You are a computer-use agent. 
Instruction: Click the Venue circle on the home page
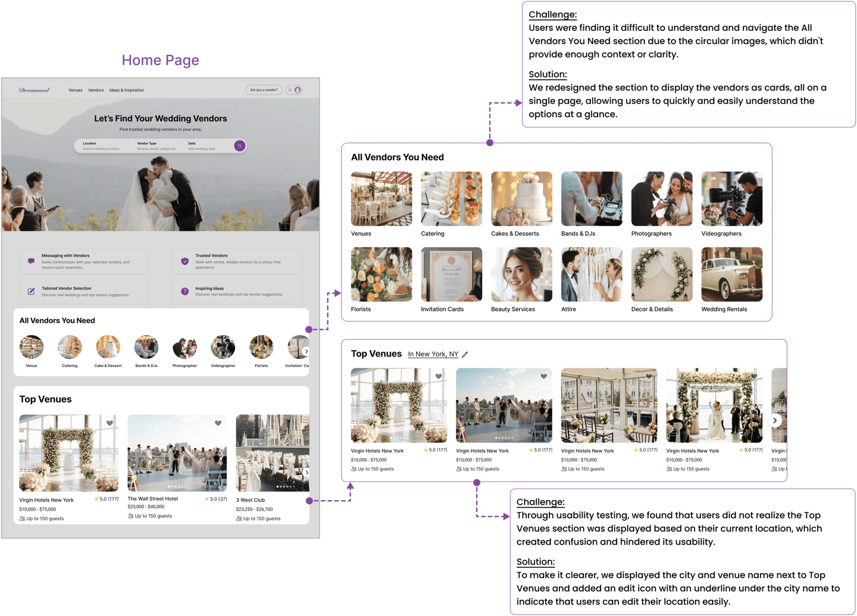click(32, 347)
